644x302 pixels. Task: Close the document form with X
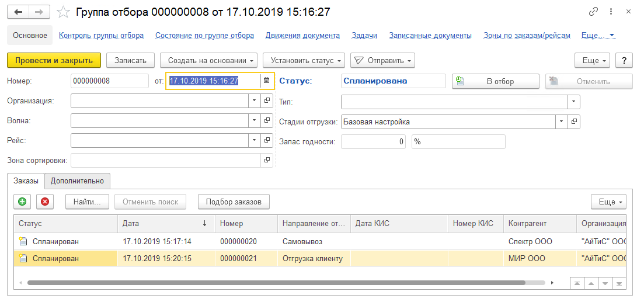(628, 12)
